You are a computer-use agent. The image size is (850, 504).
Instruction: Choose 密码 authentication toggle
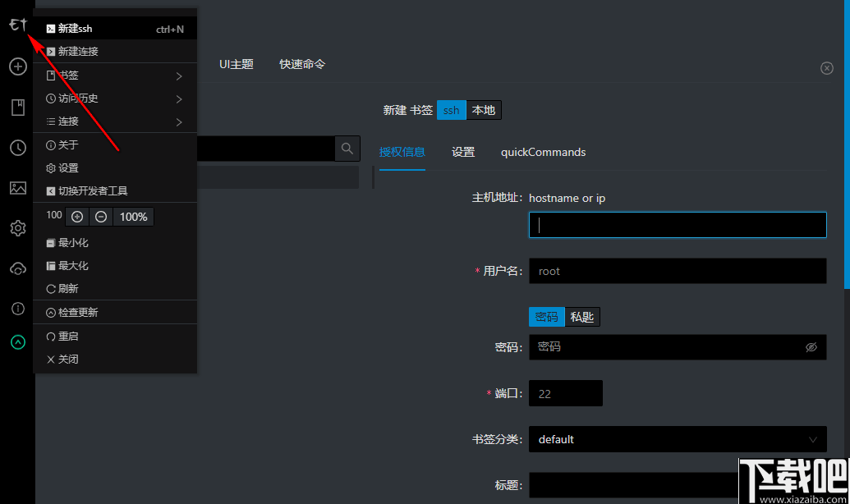pos(546,317)
